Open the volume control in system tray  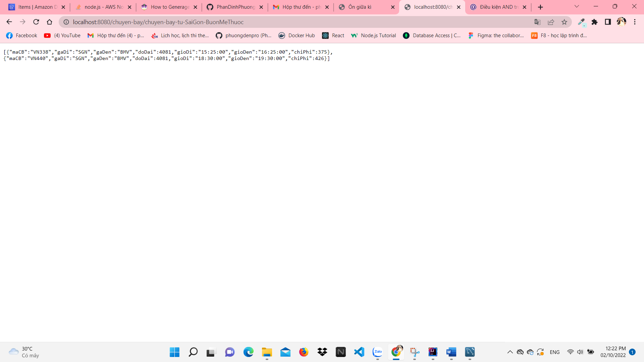pyautogui.click(x=580, y=352)
